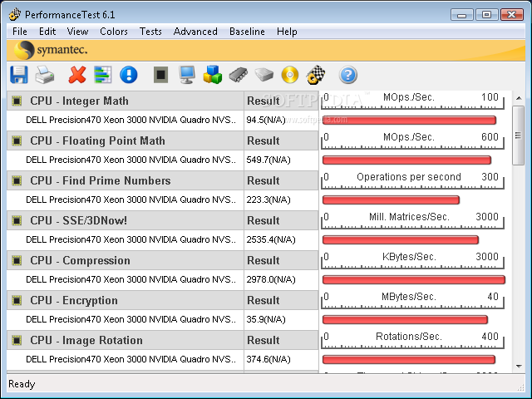
Task: Select the CPU - Integer Math header
Action: point(126,101)
